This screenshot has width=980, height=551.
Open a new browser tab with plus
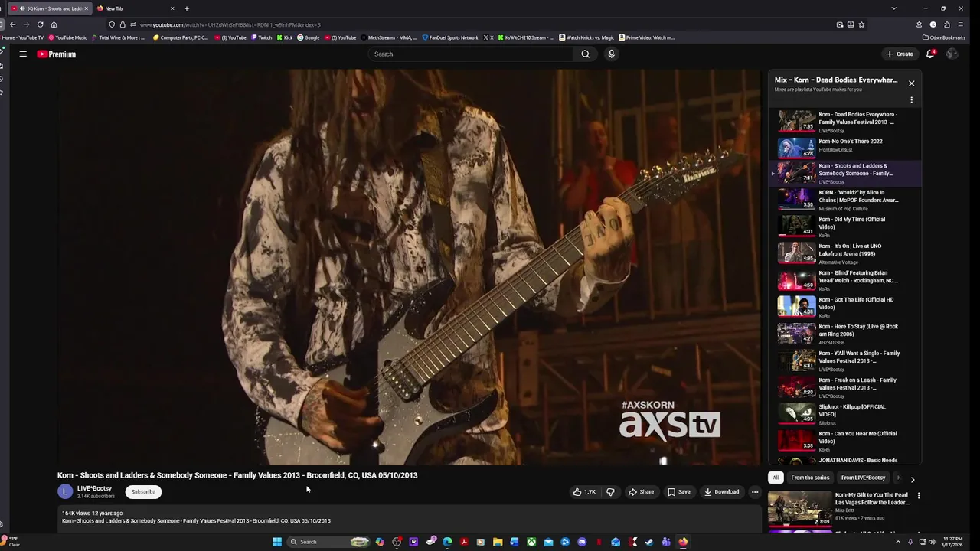tap(186, 8)
